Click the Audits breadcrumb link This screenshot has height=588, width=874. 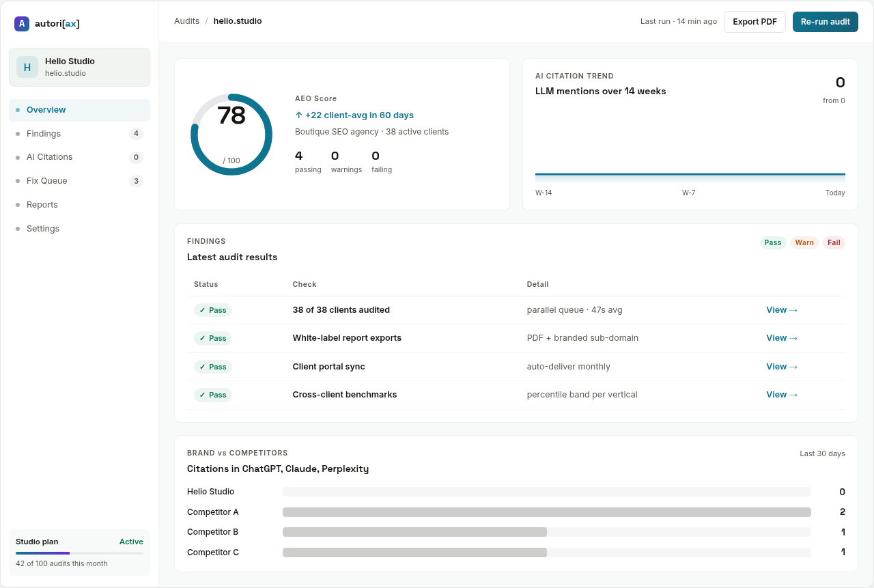186,21
